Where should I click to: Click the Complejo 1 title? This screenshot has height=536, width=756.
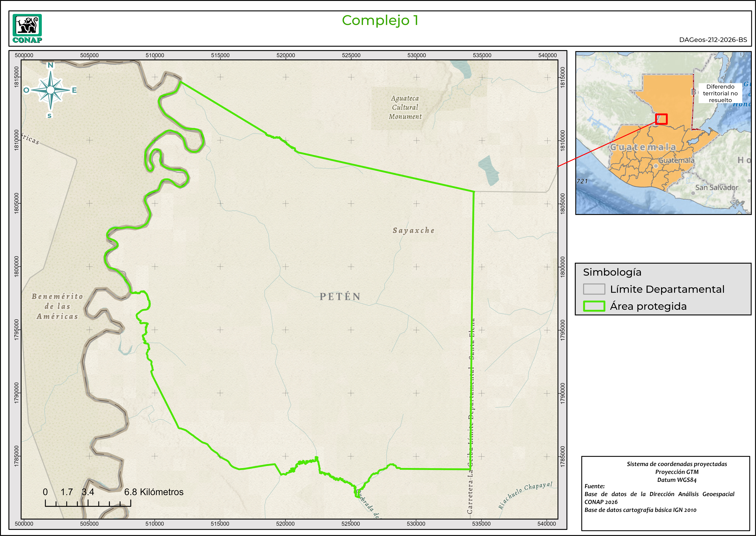click(380, 20)
